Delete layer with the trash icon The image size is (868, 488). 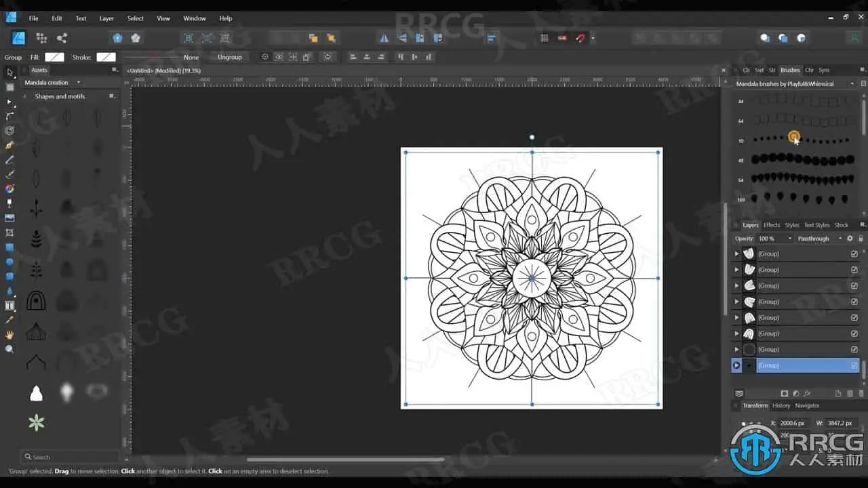pos(861,393)
